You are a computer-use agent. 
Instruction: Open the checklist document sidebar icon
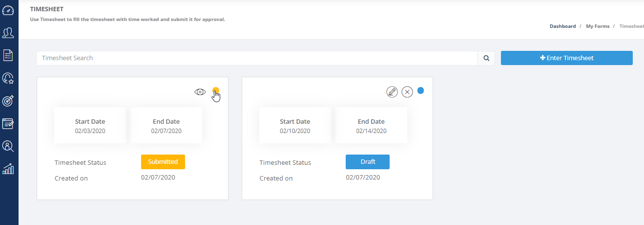pos(8,55)
